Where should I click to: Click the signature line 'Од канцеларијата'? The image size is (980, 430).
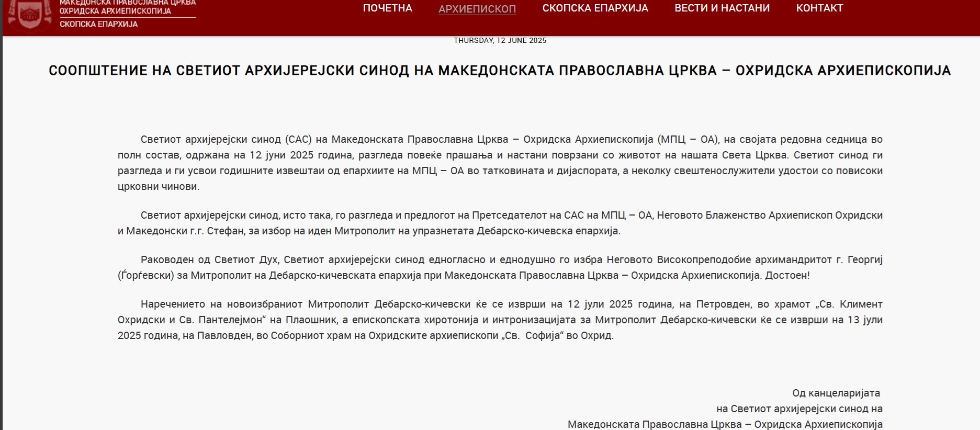tap(836, 393)
